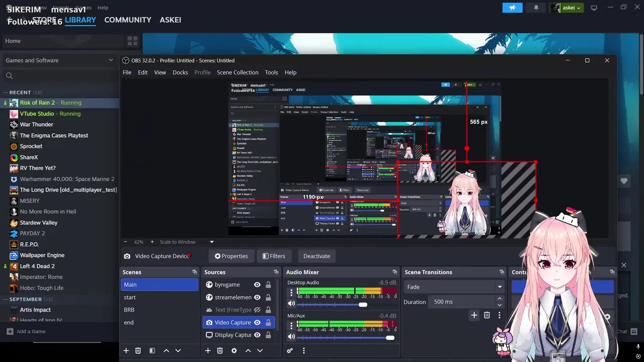Add a new scene in Scenes panel

pyautogui.click(x=126, y=350)
